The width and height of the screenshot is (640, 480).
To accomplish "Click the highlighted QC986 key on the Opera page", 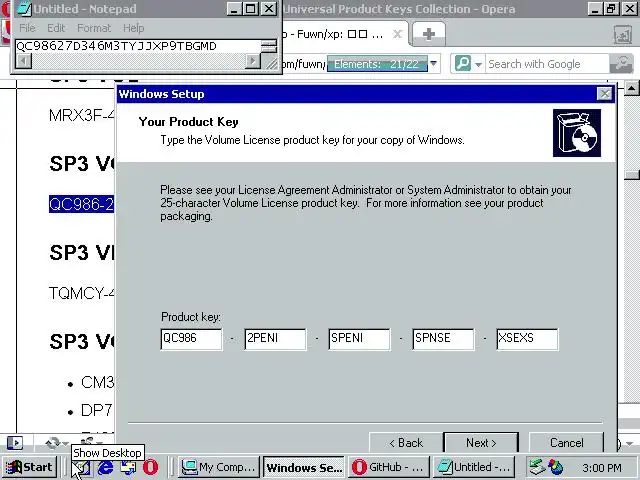I will click(x=81, y=204).
